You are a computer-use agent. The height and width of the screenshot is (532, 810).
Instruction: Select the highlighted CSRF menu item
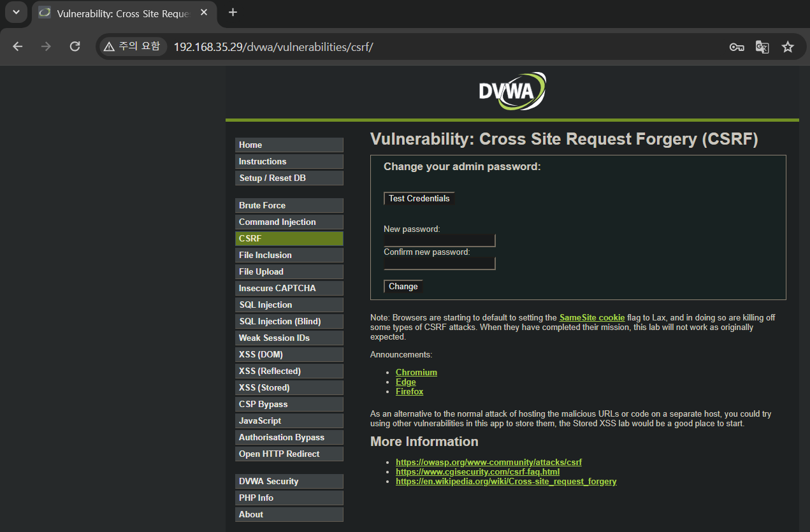point(289,239)
